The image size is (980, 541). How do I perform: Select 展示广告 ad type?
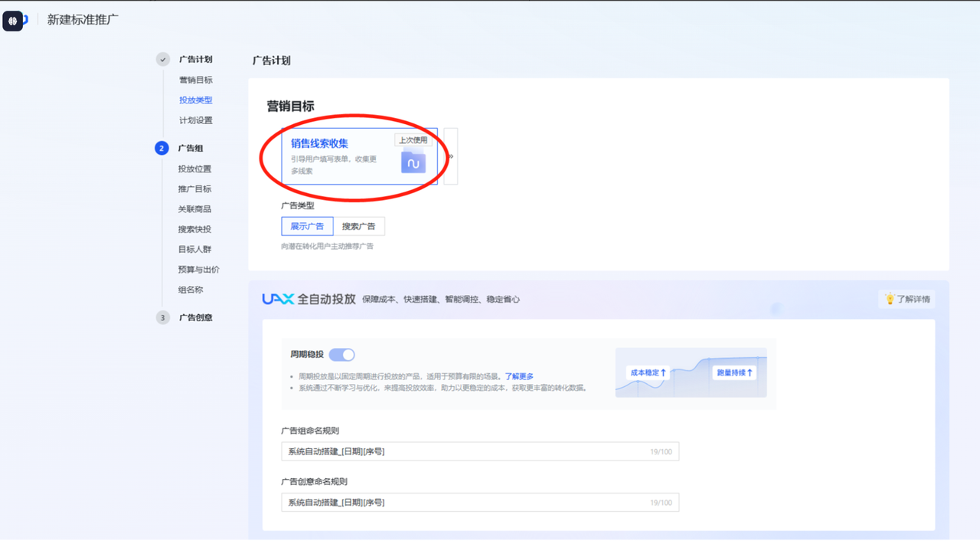[307, 226]
